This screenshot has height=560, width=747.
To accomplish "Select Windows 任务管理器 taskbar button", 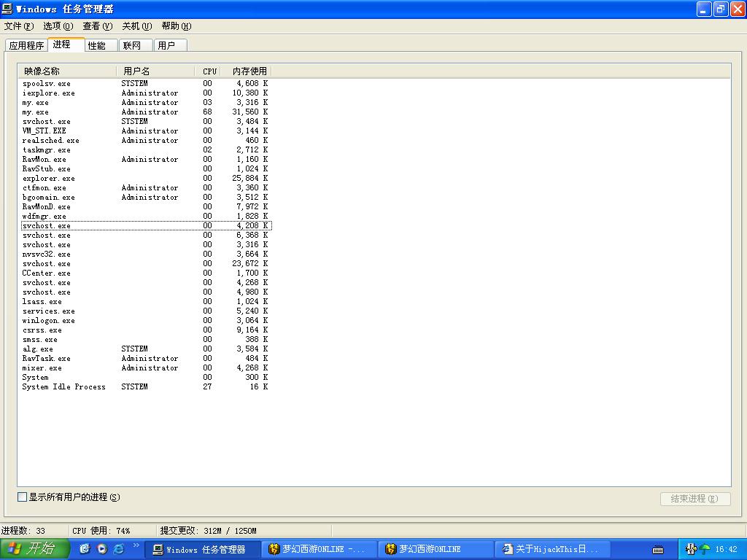I will pyautogui.click(x=202, y=550).
